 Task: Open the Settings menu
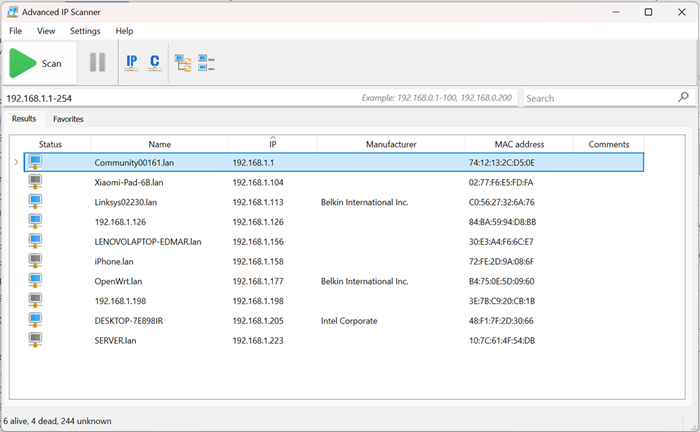[85, 31]
